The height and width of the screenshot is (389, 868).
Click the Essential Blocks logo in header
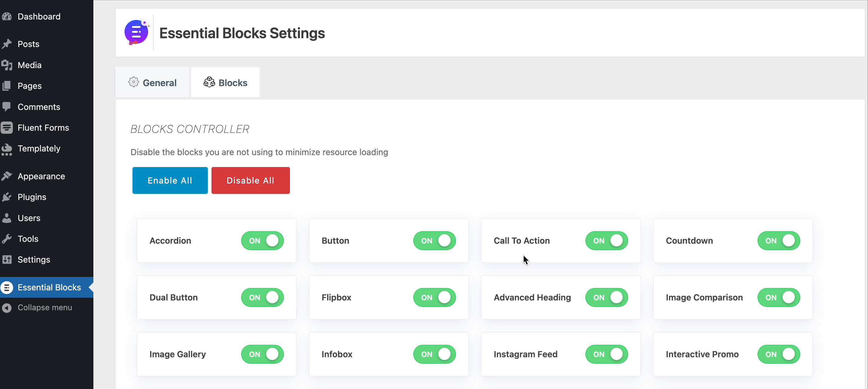tap(137, 32)
